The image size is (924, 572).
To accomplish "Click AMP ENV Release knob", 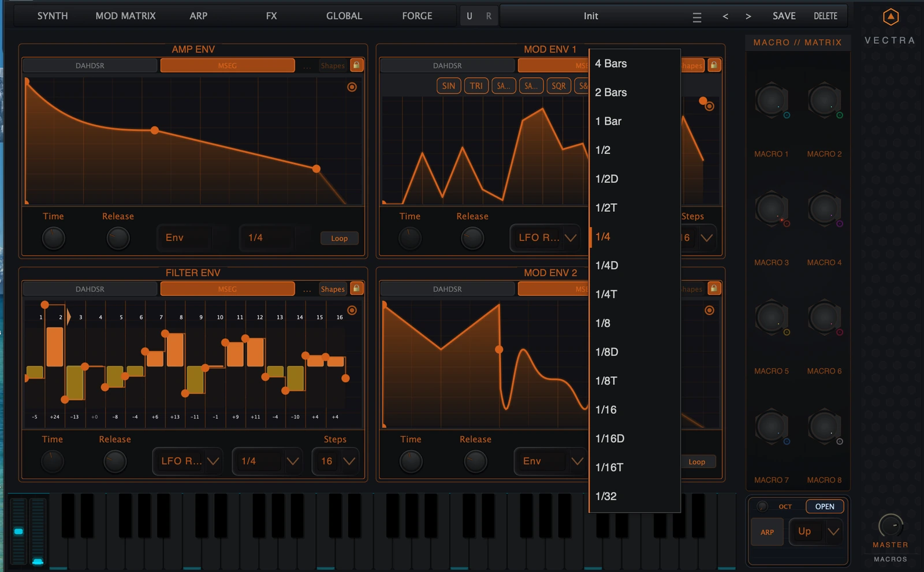I will tap(118, 238).
